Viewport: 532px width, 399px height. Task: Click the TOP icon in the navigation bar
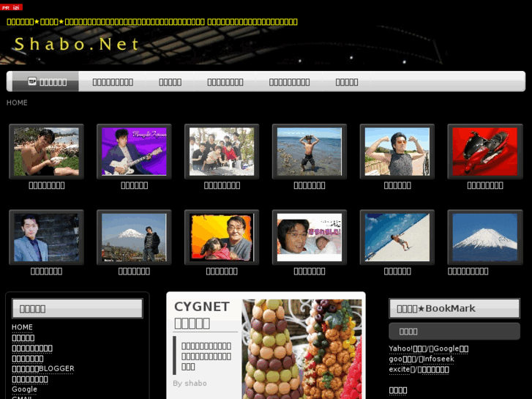pos(32,81)
